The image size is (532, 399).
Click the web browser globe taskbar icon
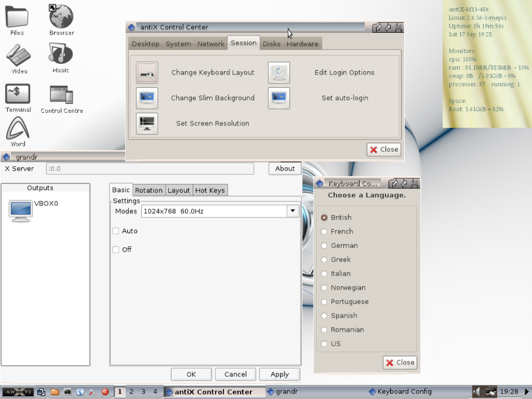point(80,392)
